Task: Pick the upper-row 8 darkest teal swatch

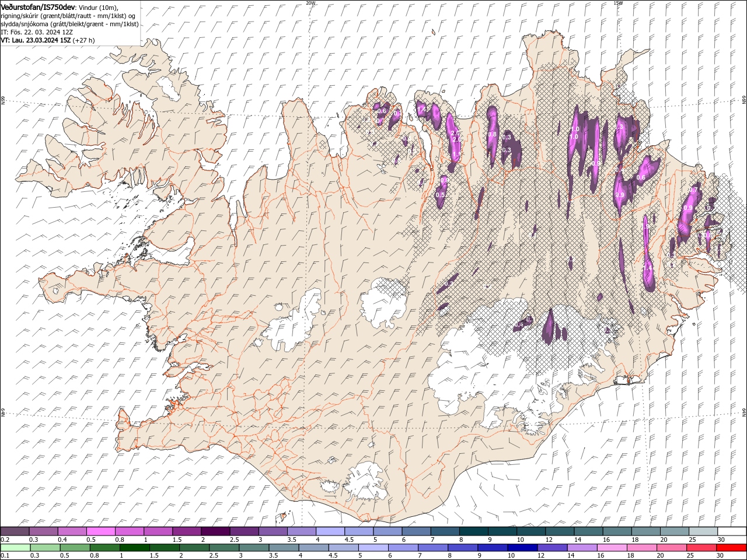Action: click(x=473, y=531)
